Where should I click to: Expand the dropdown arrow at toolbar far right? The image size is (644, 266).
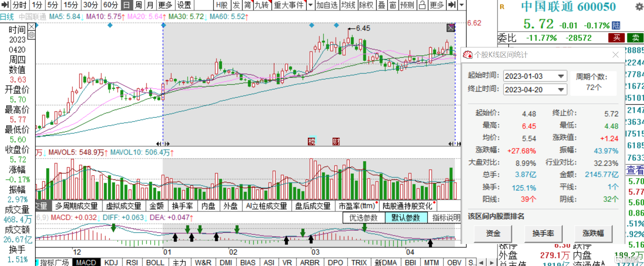pyautogui.click(x=462, y=5)
